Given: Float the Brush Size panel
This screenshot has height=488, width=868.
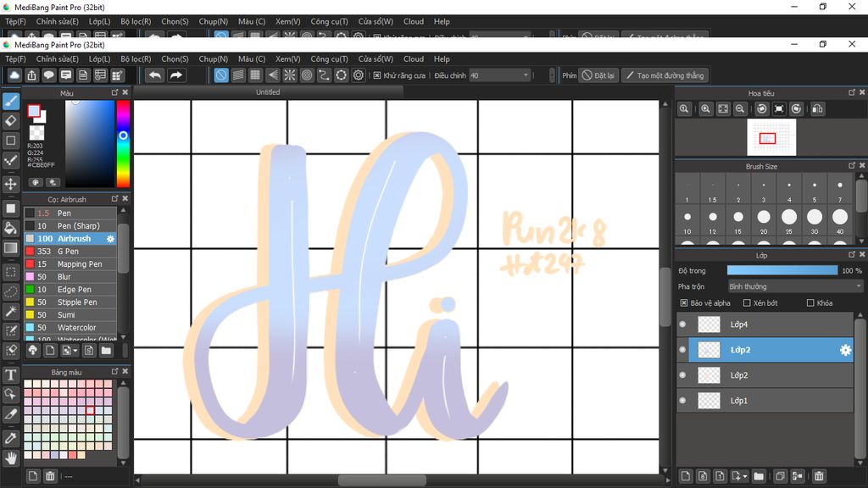Looking at the screenshot, I should click(x=851, y=165).
